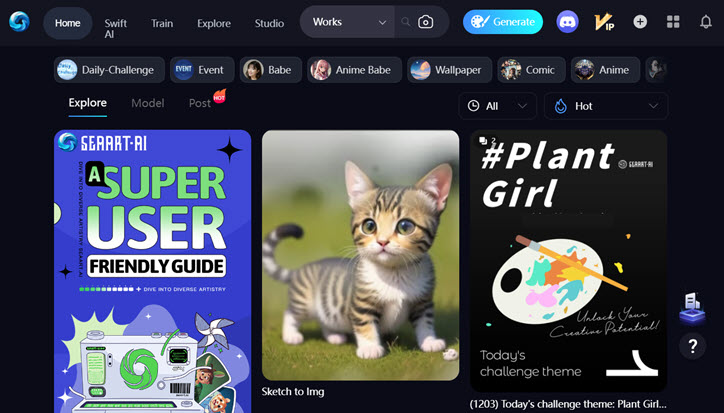Switch to the Post tab
Screen dimensions: 724x413
tap(200, 103)
